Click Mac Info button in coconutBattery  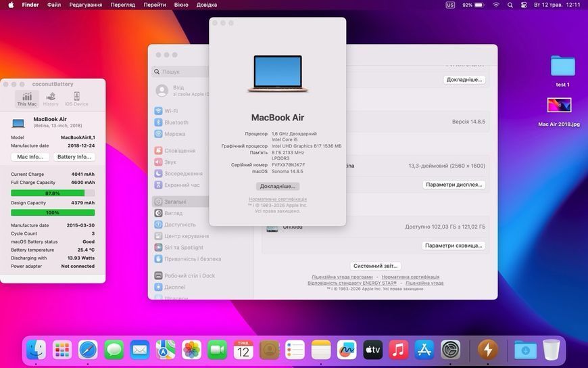click(30, 157)
